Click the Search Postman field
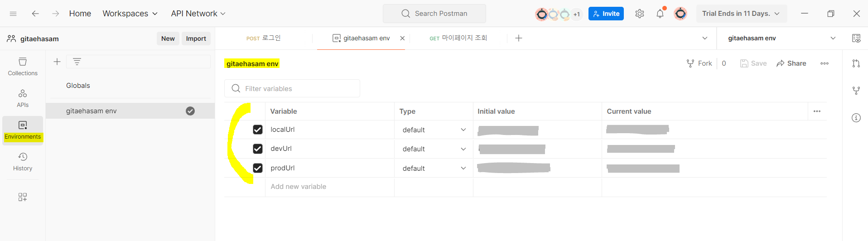 click(x=434, y=14)
